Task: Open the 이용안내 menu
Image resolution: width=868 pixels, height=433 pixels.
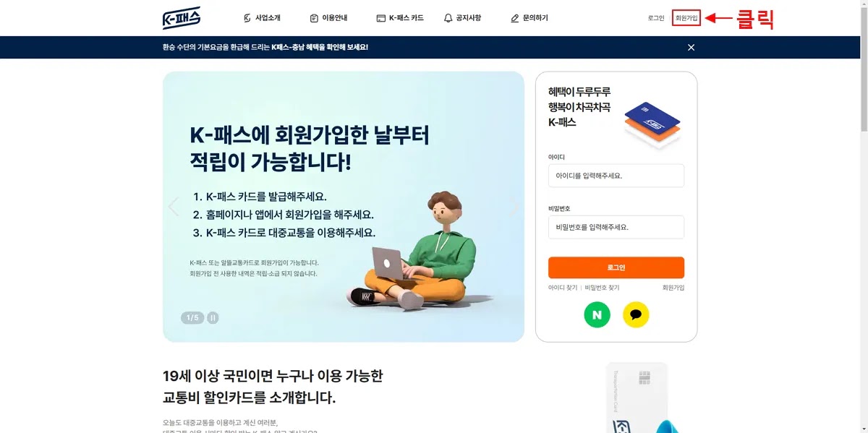Action: (x=328, y=18)
